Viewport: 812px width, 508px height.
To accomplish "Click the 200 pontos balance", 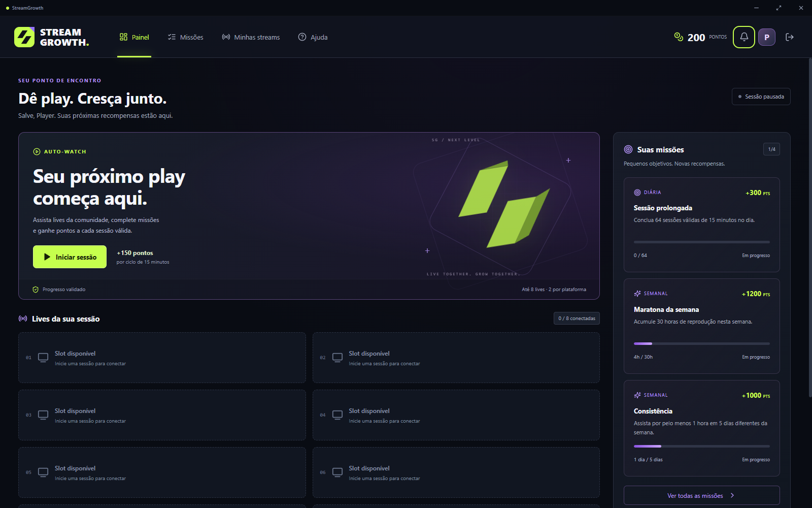I will pos(700,37).
